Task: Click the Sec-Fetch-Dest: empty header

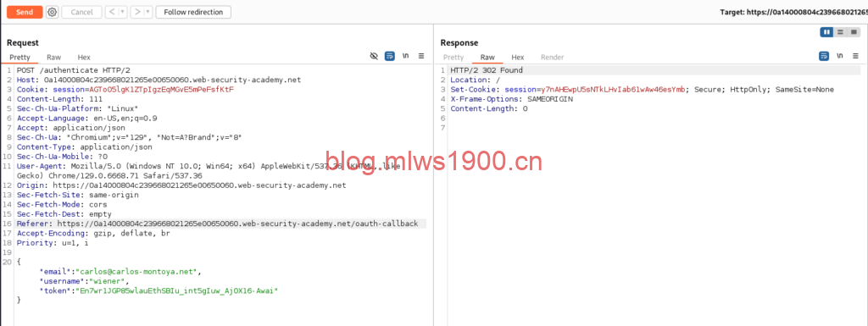Action: coord(64,214)
